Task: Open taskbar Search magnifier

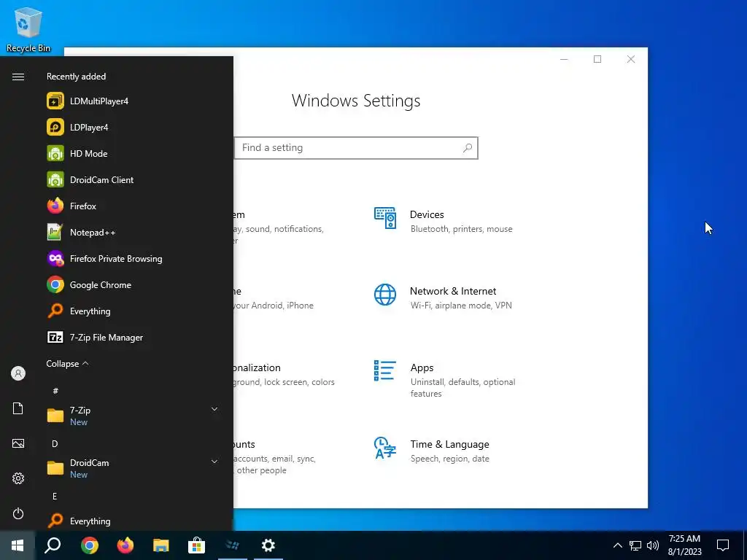Action: (x=53, y=545)
